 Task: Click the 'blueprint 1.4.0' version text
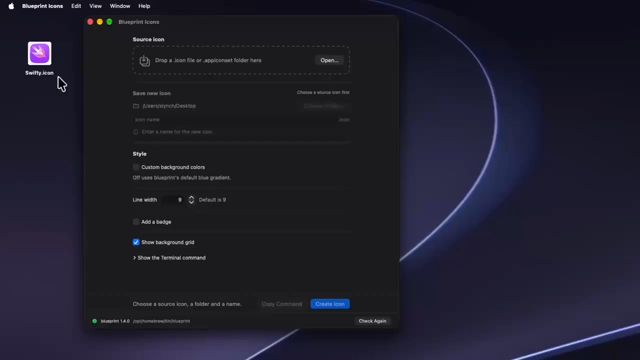point(115,321)
